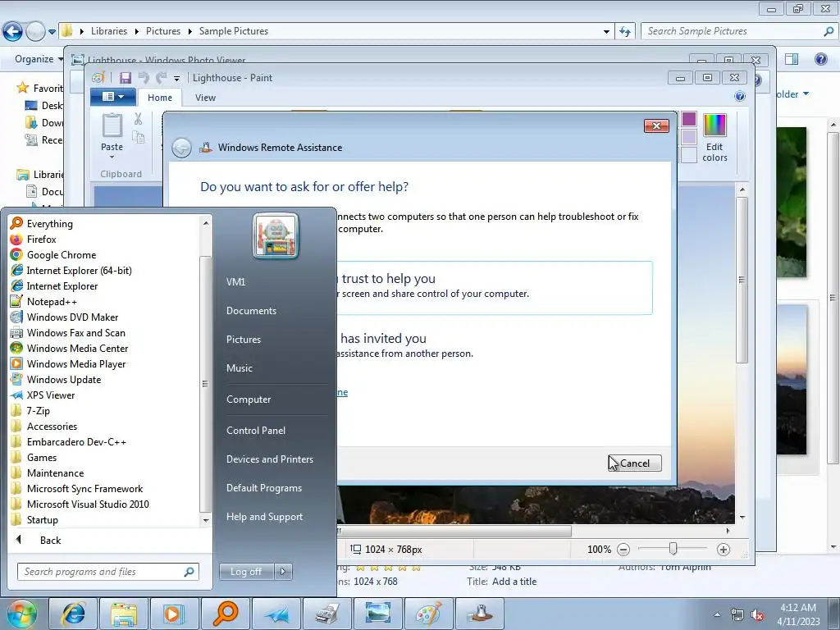Image resolution: width=840 pixels, height=630 pixels.
Task: Click the Windows Start orb
Action: [21, 614]
